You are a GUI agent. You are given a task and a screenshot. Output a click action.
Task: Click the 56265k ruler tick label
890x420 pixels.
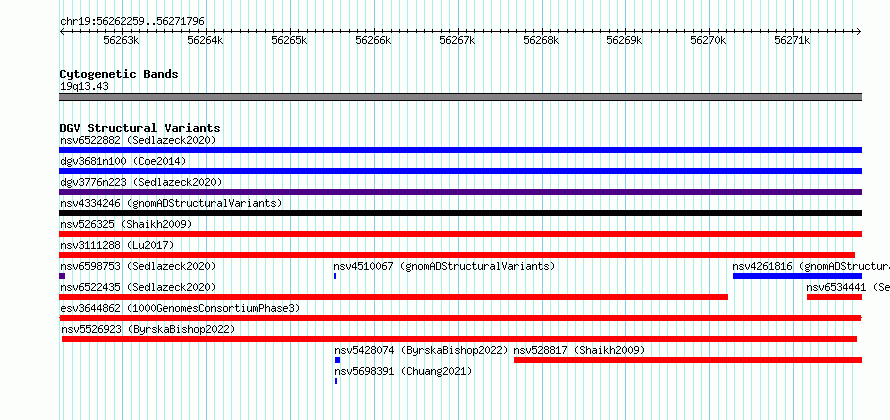click(x=289, y=40)
